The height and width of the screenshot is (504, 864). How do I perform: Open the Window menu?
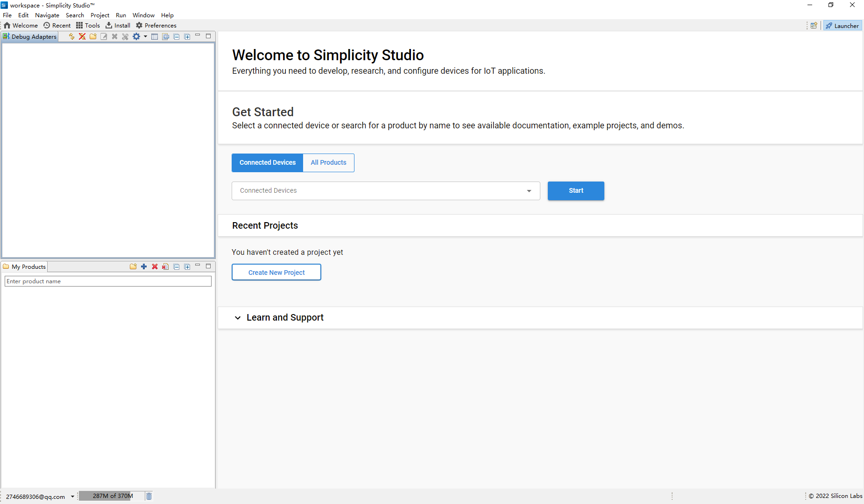pos(143,15)
